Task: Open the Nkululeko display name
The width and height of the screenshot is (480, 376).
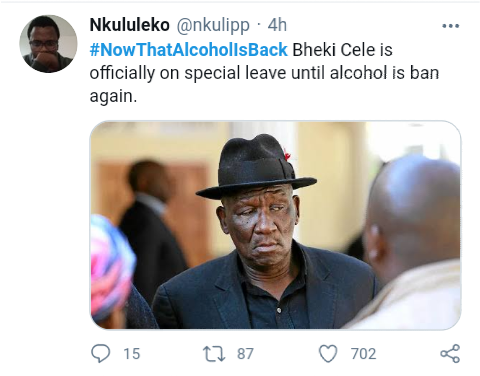Action: (130, 25)
